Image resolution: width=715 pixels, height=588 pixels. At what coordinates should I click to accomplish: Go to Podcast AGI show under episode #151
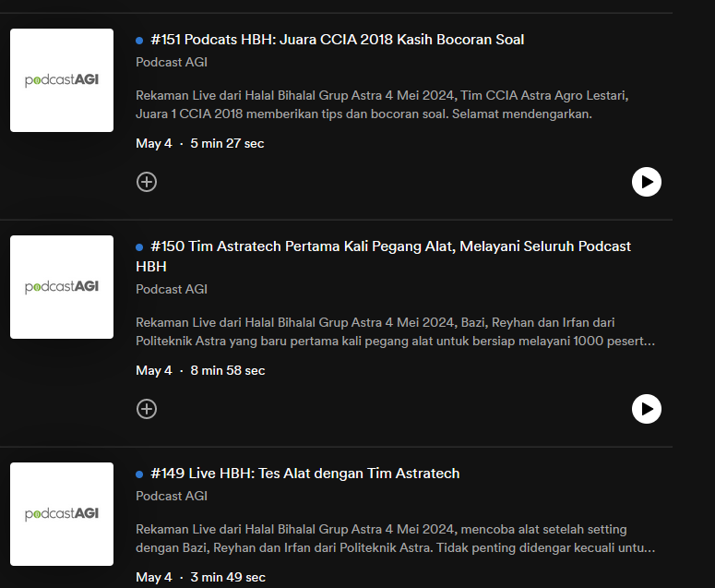[x=172, y=62]
